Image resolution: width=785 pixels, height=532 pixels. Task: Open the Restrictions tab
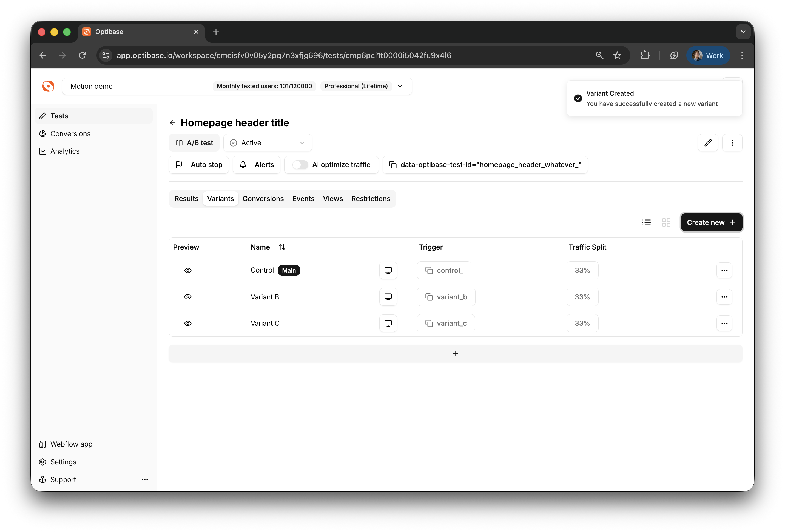371,199
